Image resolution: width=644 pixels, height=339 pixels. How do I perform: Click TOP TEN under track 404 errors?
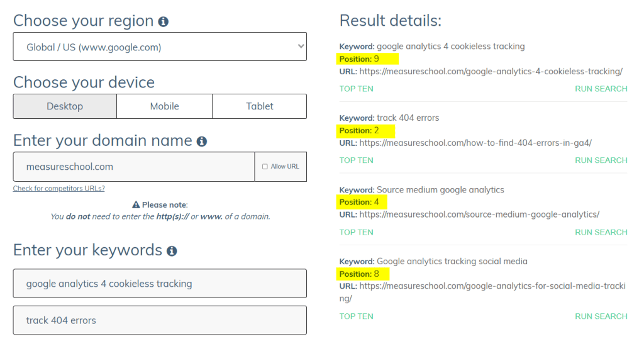tap(356, 160)
